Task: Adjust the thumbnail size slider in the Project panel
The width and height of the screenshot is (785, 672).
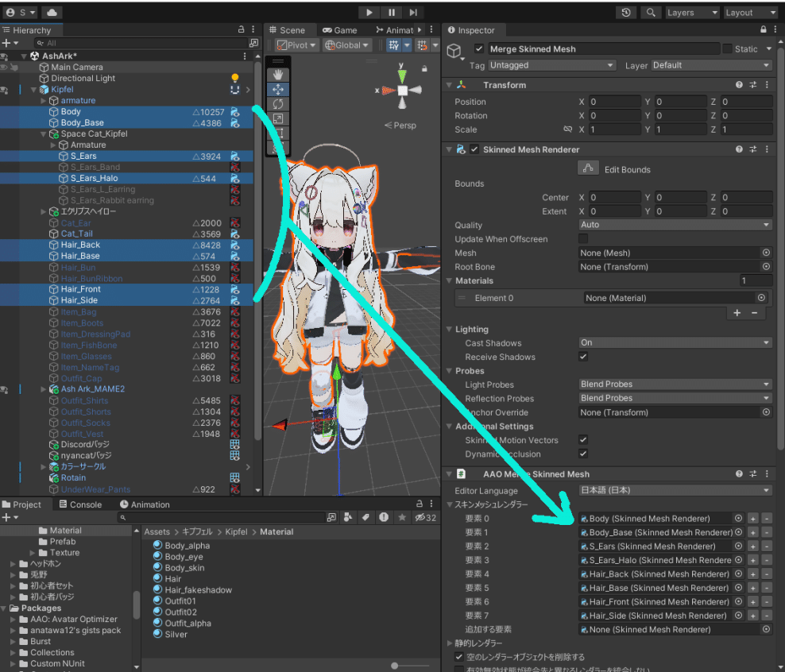Action: [x=395, y=666]
